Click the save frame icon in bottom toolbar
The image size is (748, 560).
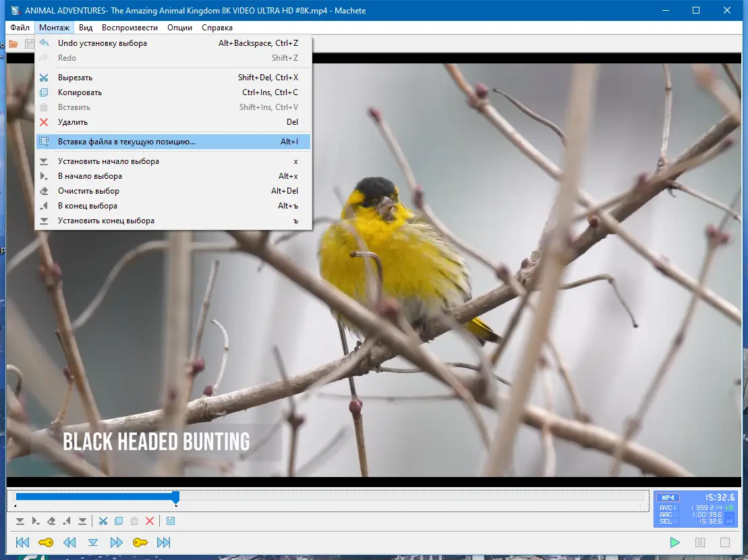pyautogui.click(x=171, y=521)
